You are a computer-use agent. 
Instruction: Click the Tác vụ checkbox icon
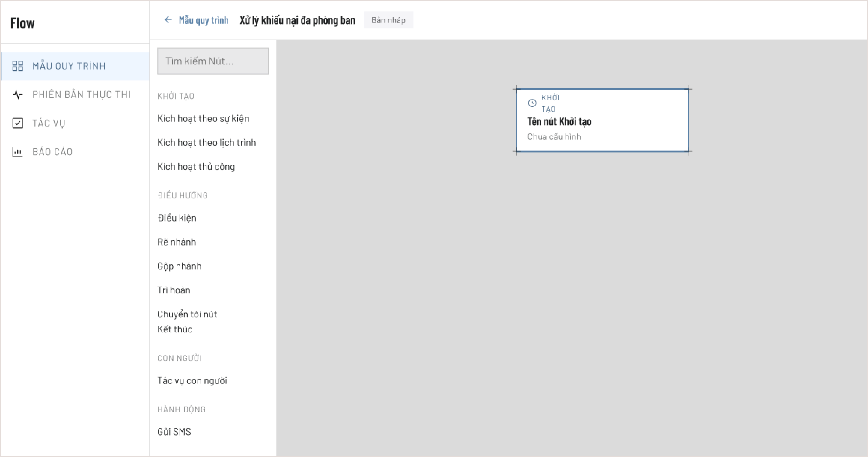18,123
